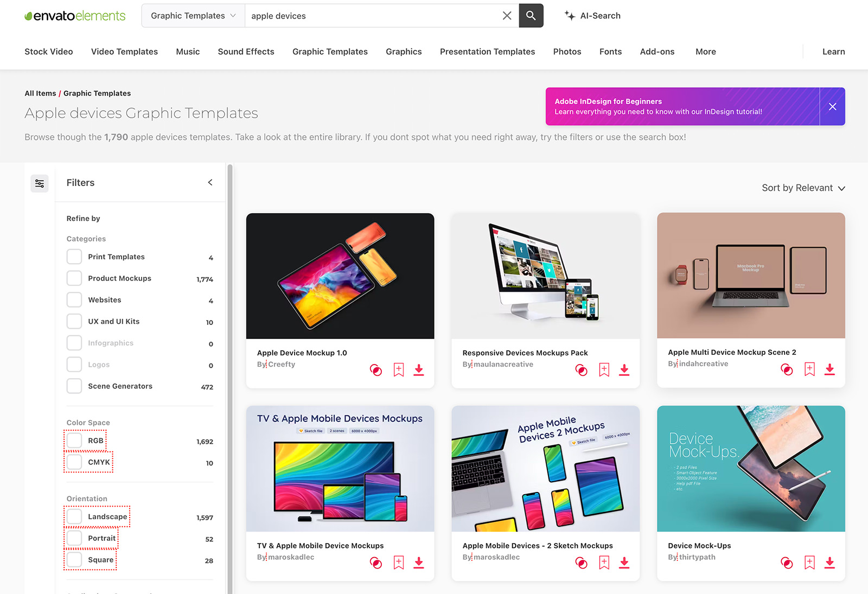Collapse the Filters panel with chevron

(x=210, y=182)
